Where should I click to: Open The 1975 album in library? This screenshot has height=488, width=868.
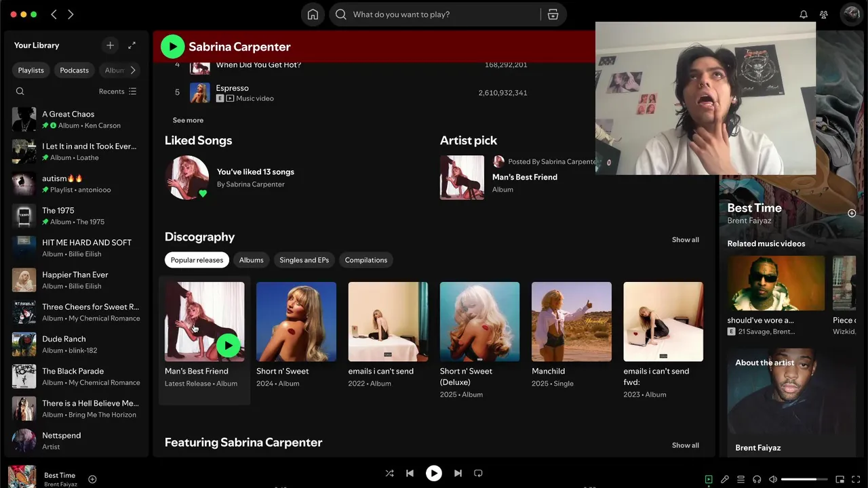[76, 216]
